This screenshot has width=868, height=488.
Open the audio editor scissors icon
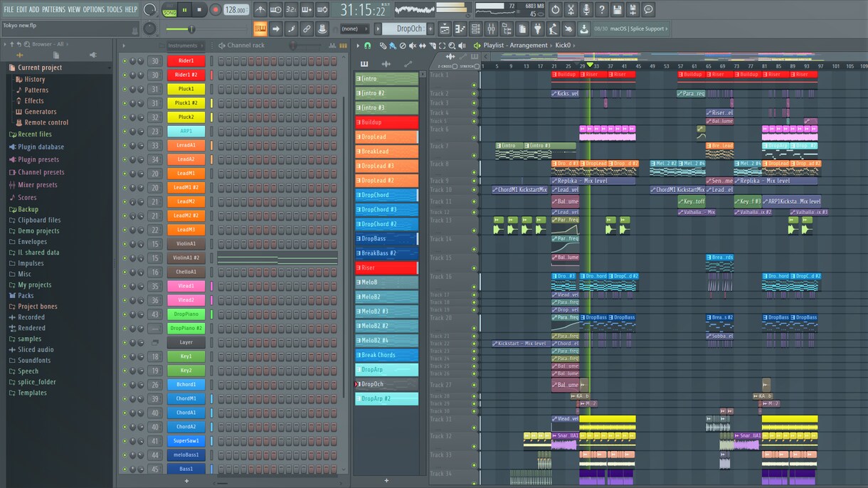pos(571,10)
